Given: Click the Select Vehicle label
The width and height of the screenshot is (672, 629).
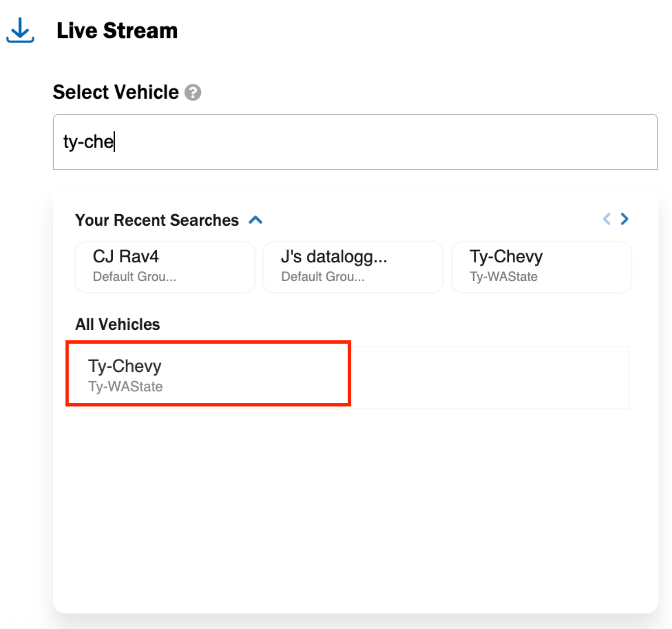Looking at the screenshot, I should [116, 92].
